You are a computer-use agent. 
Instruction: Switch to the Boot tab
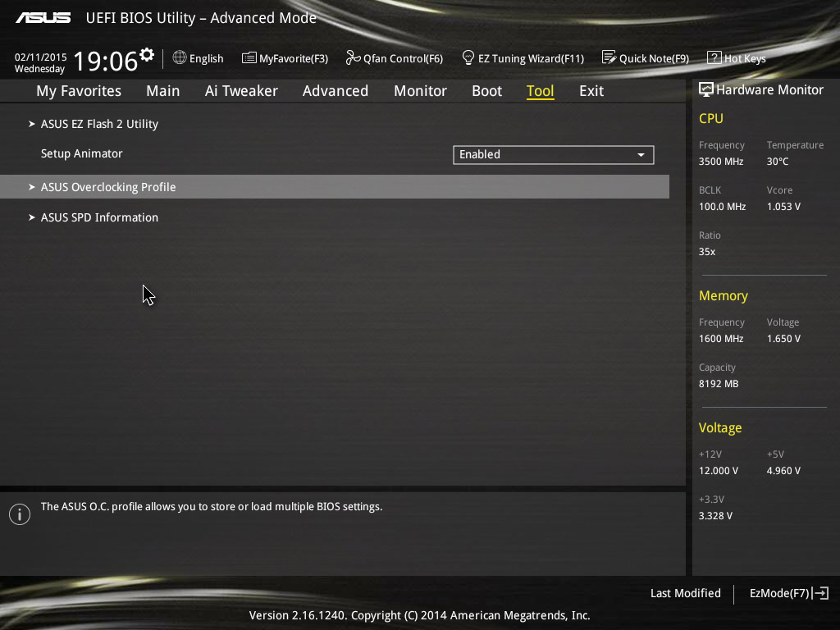point(487,91)
